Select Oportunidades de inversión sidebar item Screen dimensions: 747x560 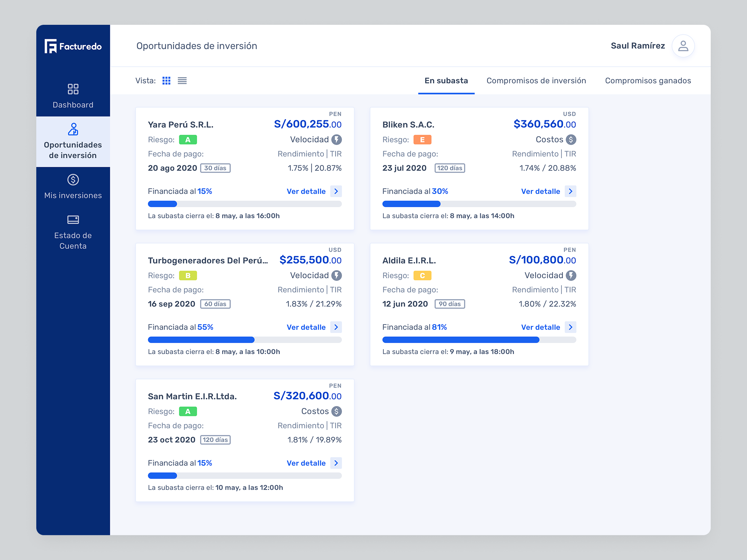73,142
